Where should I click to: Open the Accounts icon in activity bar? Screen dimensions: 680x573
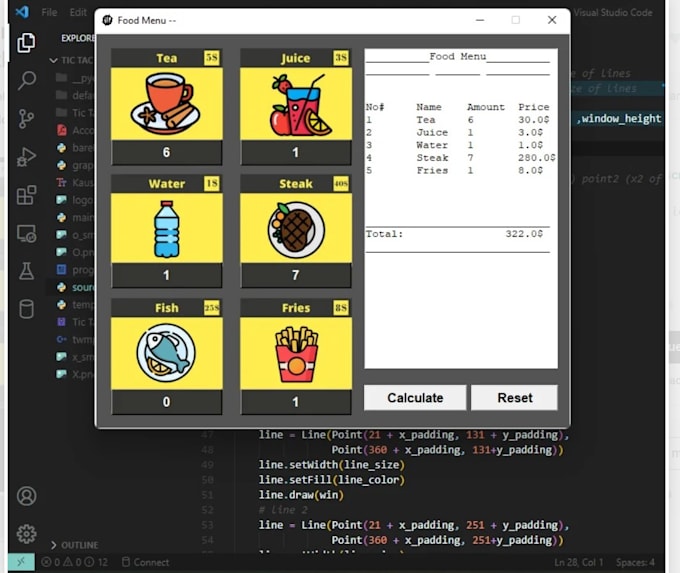point(27,496)
